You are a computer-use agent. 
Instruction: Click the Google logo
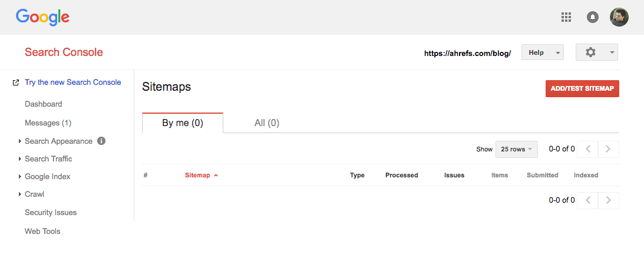point(42,17)
